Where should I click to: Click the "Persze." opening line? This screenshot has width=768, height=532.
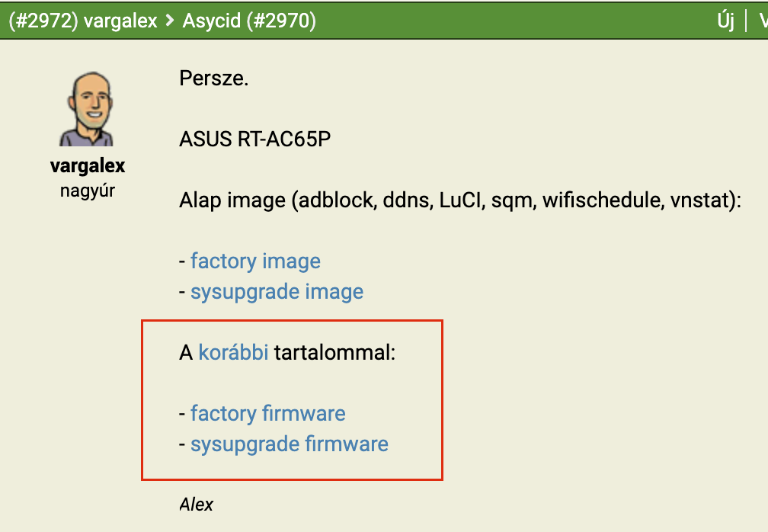tap(213, 79)
